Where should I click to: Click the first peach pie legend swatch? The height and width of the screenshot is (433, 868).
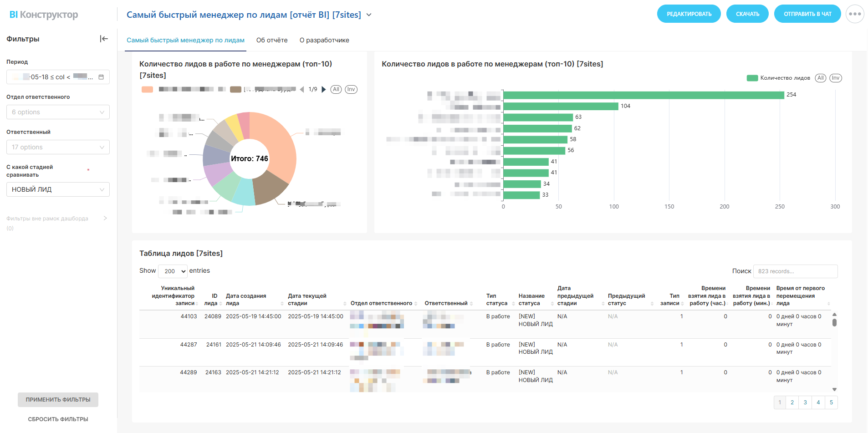[x=147, y=90]
